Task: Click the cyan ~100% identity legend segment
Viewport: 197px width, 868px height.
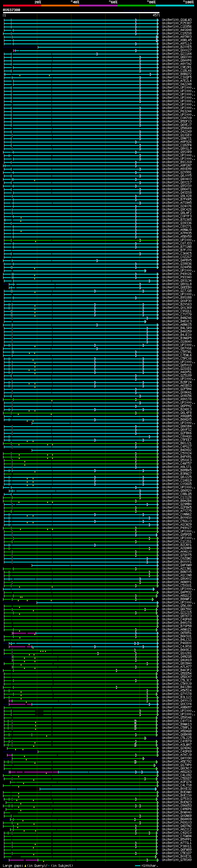Action: (x=175, y=6)
